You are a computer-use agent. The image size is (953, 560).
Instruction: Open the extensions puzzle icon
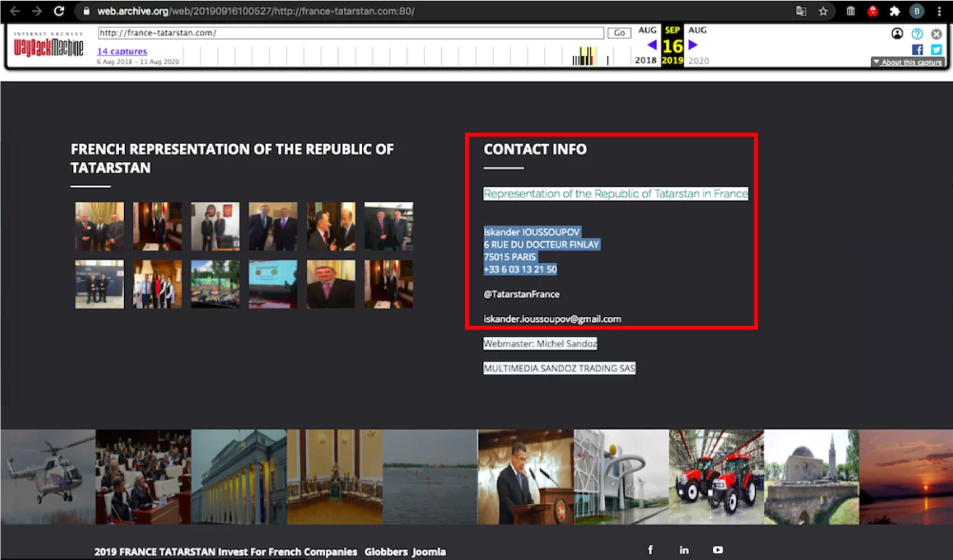point(895,10)
